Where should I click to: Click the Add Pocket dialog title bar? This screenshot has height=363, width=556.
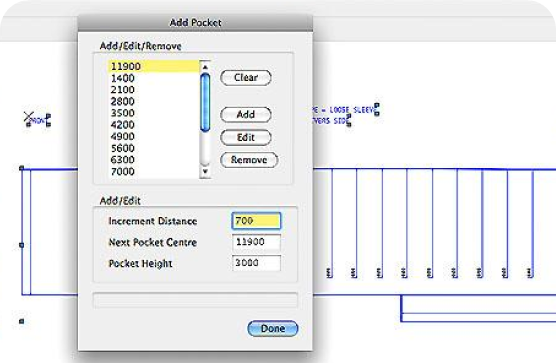click(x=195, y=23)
